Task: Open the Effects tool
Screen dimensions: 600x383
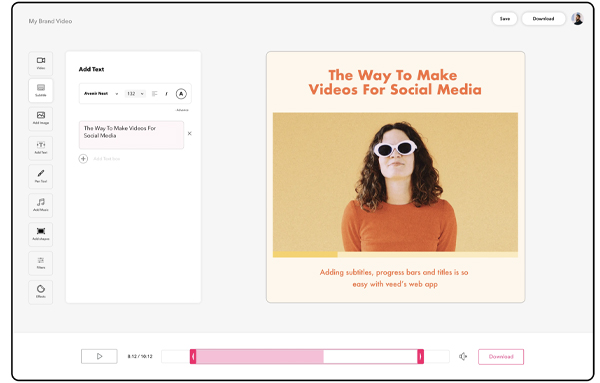Action: (41, 292)
